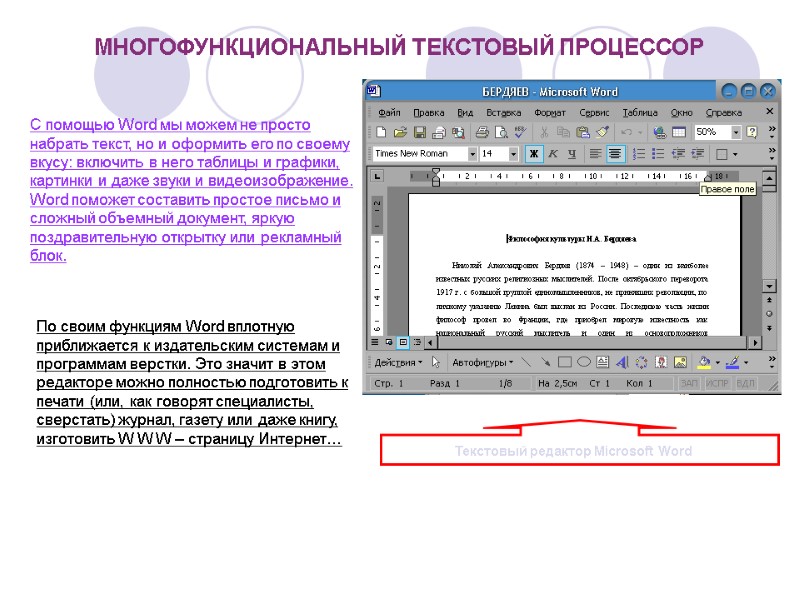
Task: Click the bulleted list icon
Action: coord(658,154)
